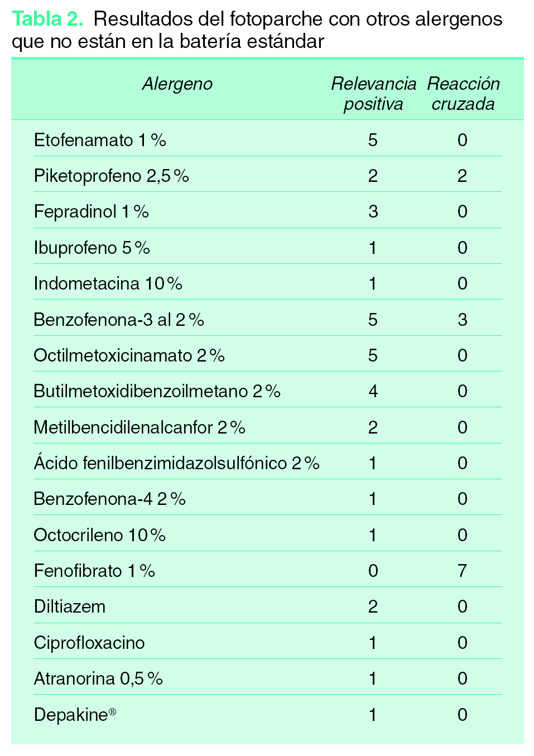Select the 'Butilmetoxidibenzoilmetano 2 %' entry
The width and height of the screenshot is (534, 756).
pyautogui.click(x=157, y=391)
